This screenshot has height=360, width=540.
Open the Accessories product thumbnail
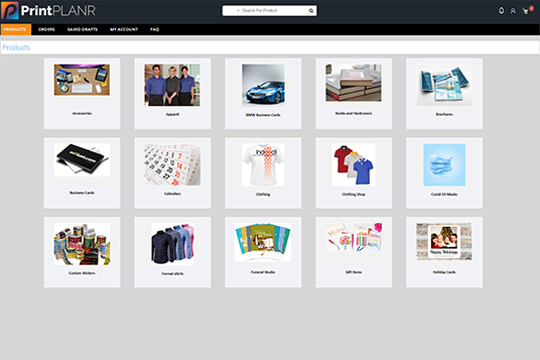point(82,80)
